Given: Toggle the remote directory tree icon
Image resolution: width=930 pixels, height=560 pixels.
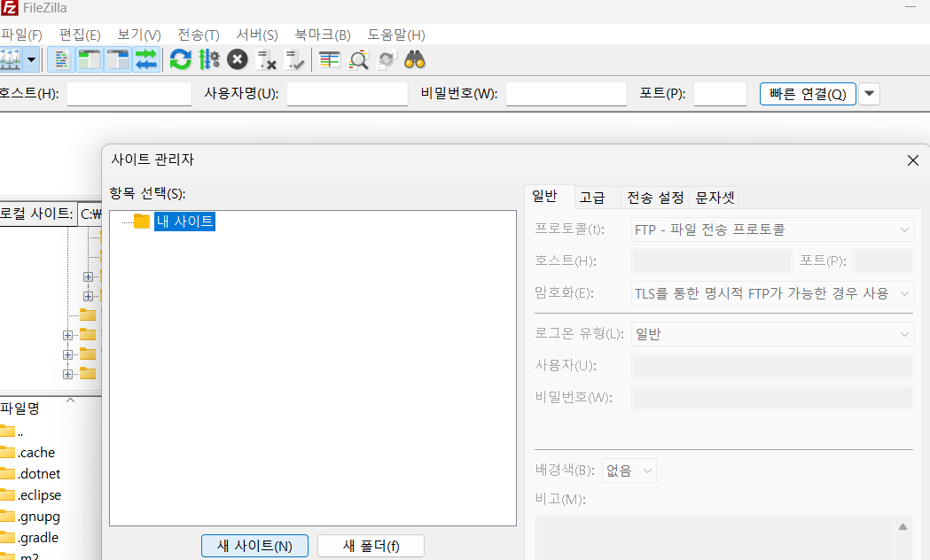Looking at the screenshot, I should (118, 60).
